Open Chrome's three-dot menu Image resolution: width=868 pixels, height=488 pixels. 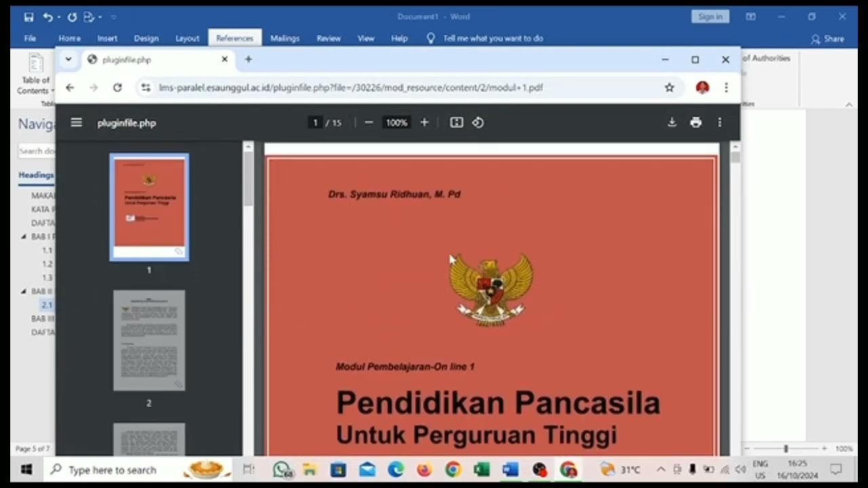pyautogui.click(x=726, y=87)
